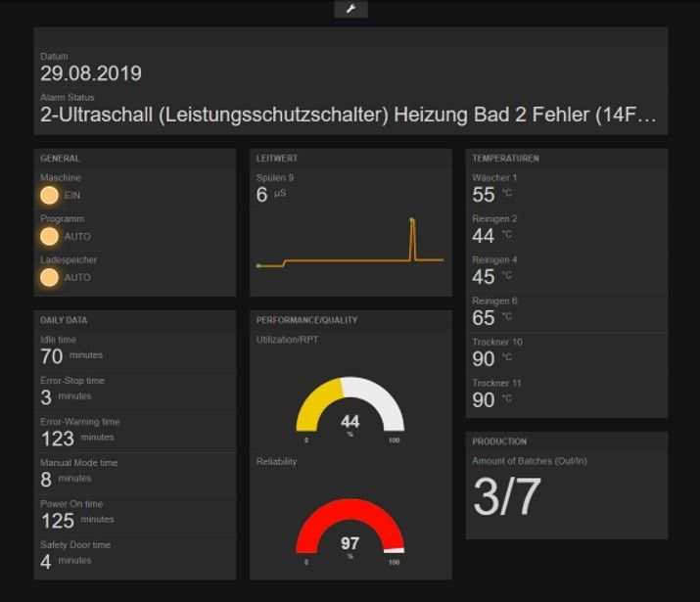Toggle the Programm AUTO indicator
The width and height of the screenshot is (700, 602).
coord(49,236)
